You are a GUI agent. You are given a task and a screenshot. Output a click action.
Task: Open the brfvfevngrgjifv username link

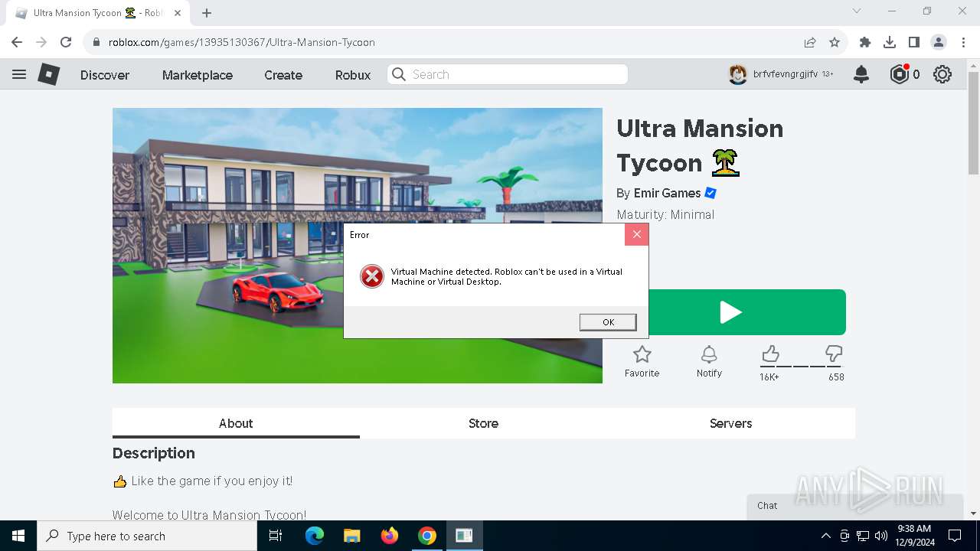[785, 74]
